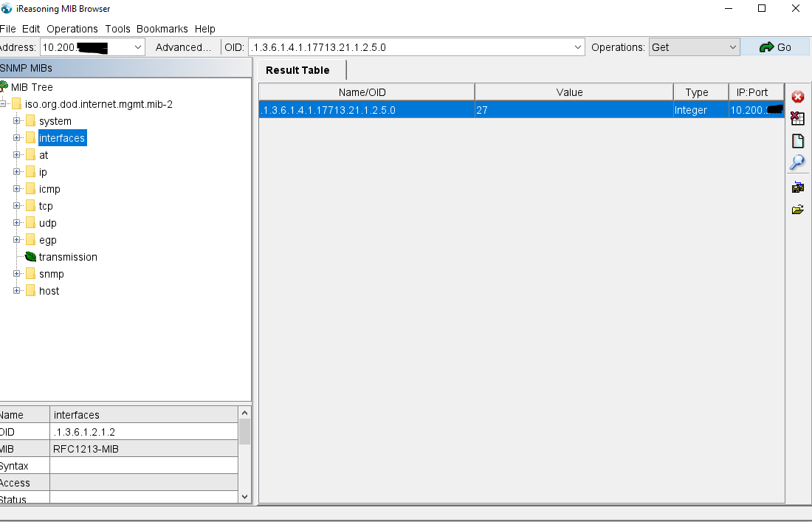The image size is (812, 522).
Task: Minimize the MIB Browser window
Action: (729, 8)
